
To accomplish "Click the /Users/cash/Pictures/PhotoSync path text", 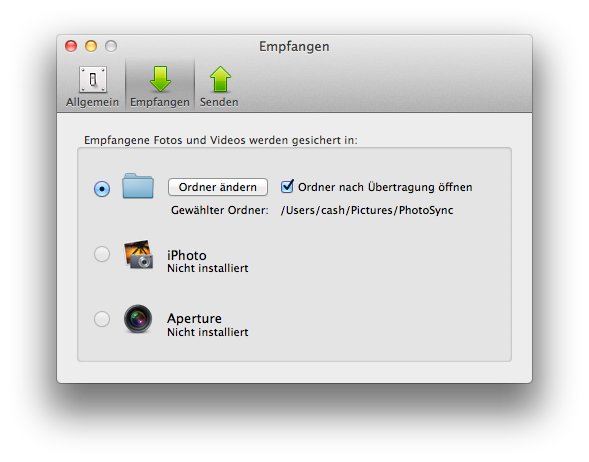I will point(367,210).
